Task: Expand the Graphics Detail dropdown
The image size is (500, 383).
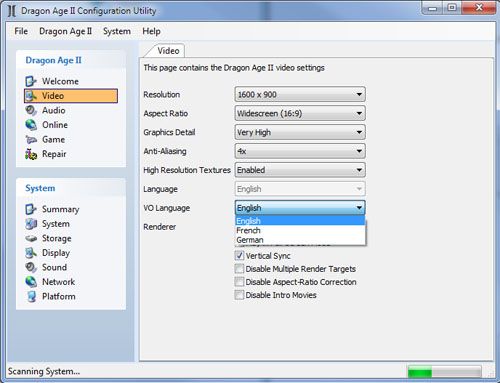Action: (300, 132)
